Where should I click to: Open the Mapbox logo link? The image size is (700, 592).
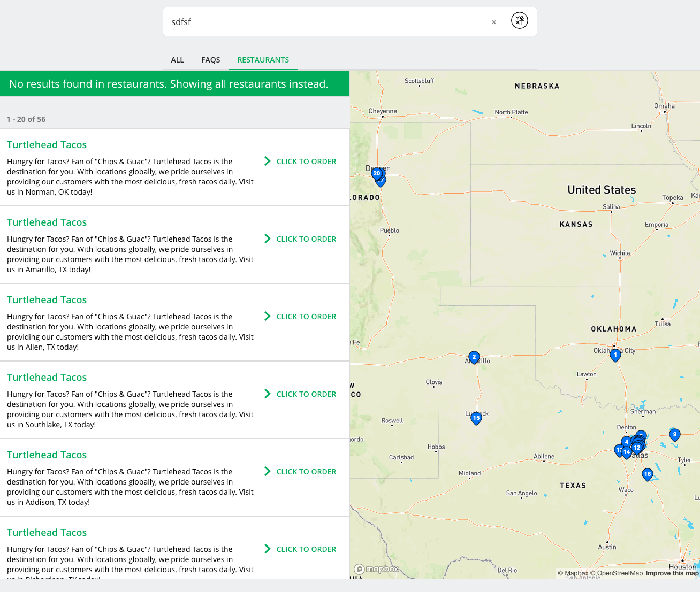[376, 569]
